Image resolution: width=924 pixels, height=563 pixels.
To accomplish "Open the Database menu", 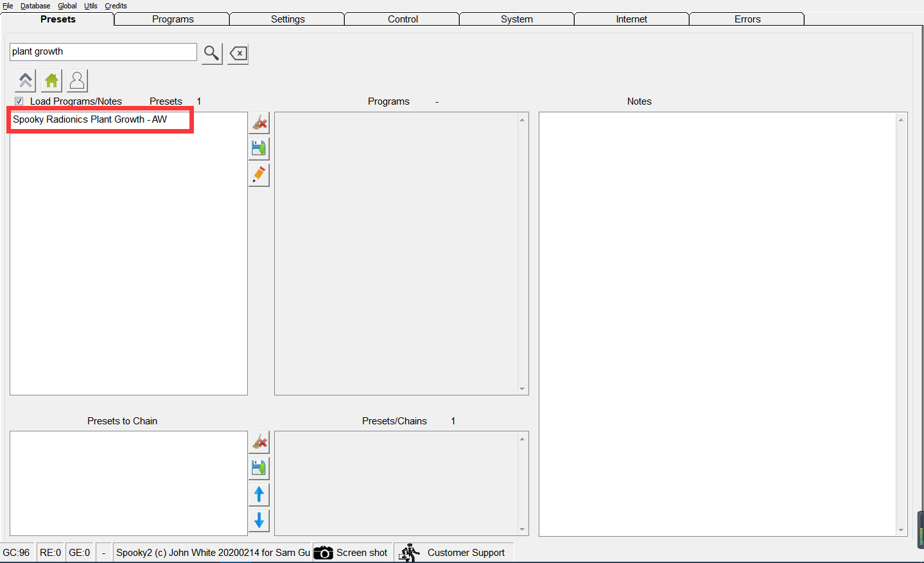I will coord(35,6).
